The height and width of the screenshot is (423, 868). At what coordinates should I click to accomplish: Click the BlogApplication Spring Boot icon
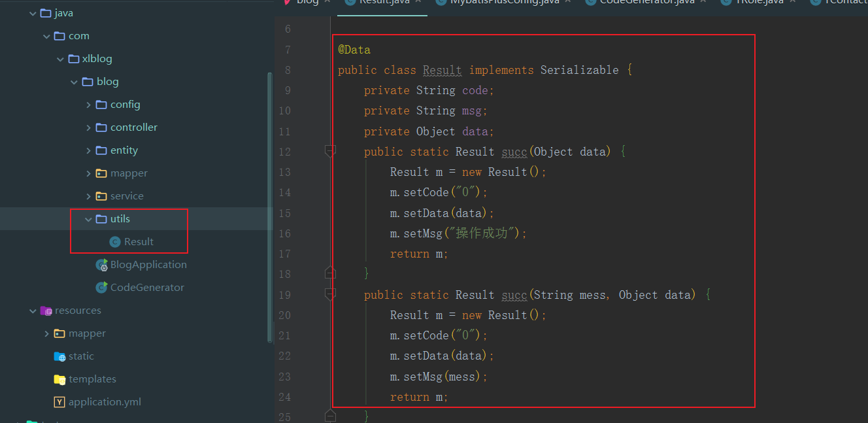pyautogui.click(x=101, y=264)
